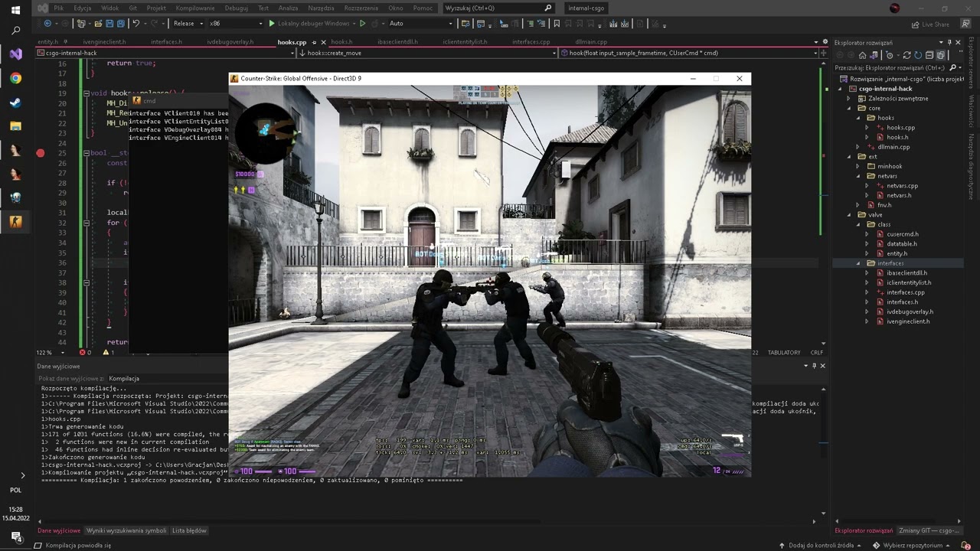The image size is (980, 551).
Task: Open the notification center icon
Action: tap(15, 536)
